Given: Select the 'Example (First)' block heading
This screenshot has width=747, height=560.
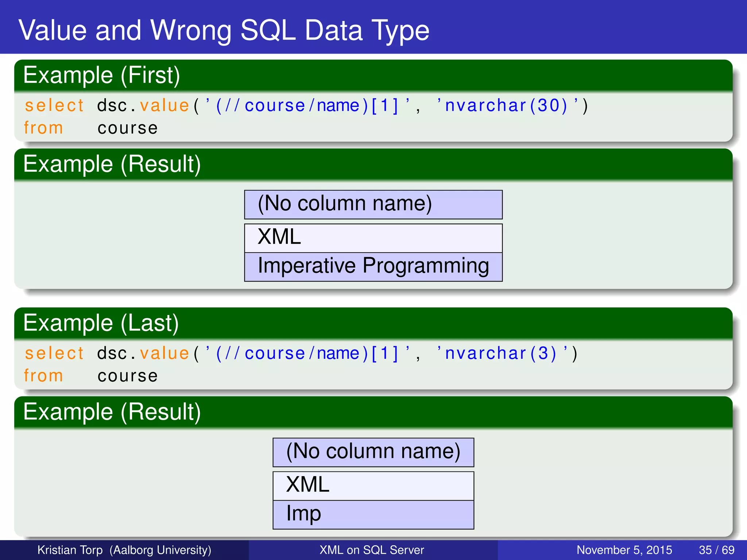Looking at the screenshot, I should tap(102, 75).
